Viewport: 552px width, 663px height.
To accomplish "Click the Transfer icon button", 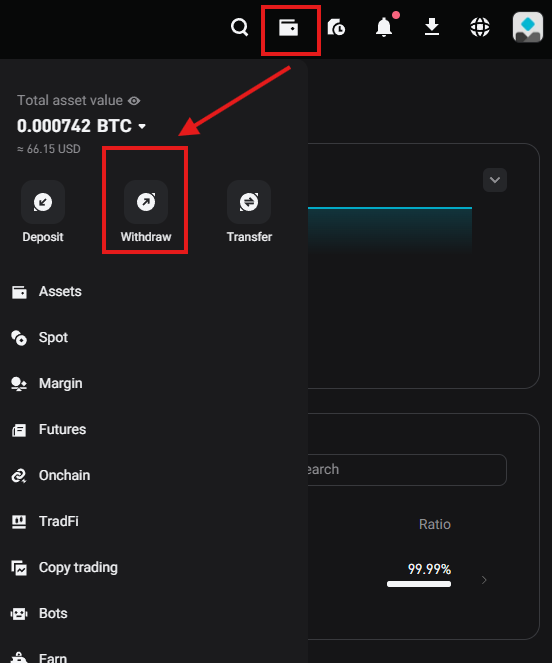I will (x=249, y=202).
